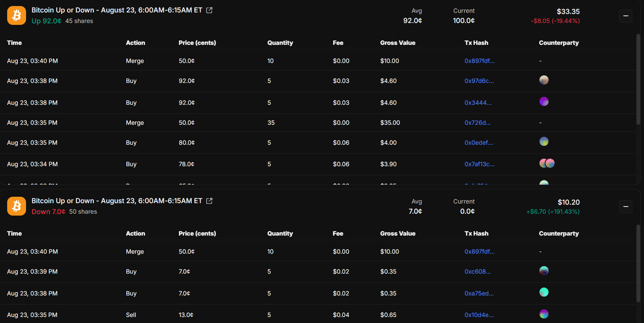The height and width of the screenshot is (323, 644).
Task: Click Fee header in Down position table
Action: [338, 233]
